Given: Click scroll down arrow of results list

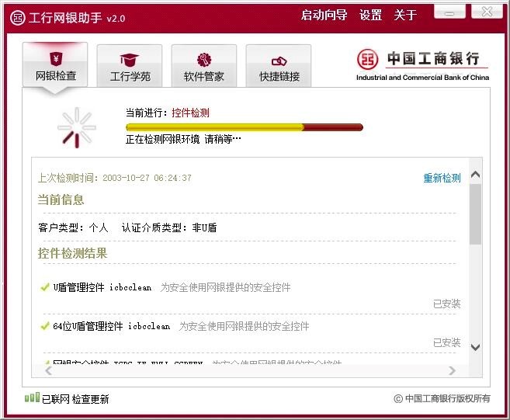Looking at the screenshot, I should click(x=476, y=347).
